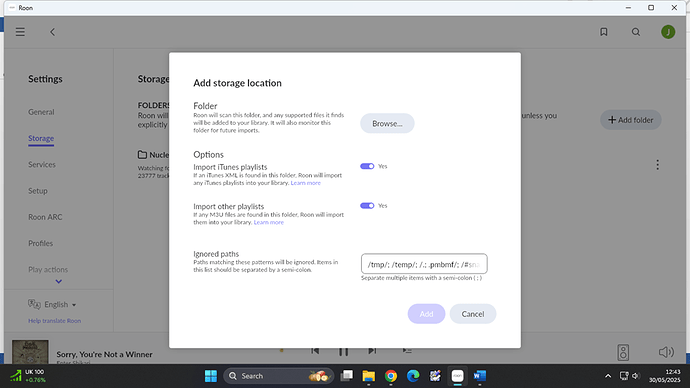Click the track title Sorry, You're Not a Winner
690x388 pixels.
[x=104, y=354]
